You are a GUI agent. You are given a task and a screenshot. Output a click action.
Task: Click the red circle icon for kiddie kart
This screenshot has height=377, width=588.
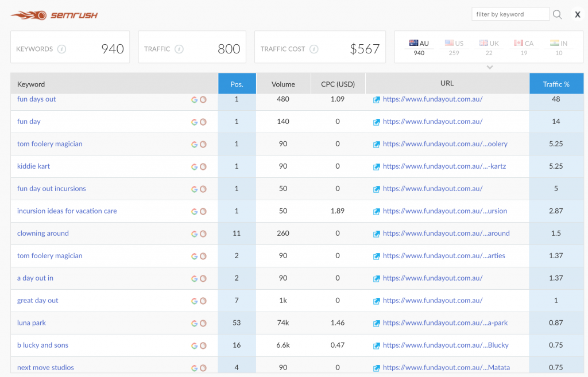203,167
